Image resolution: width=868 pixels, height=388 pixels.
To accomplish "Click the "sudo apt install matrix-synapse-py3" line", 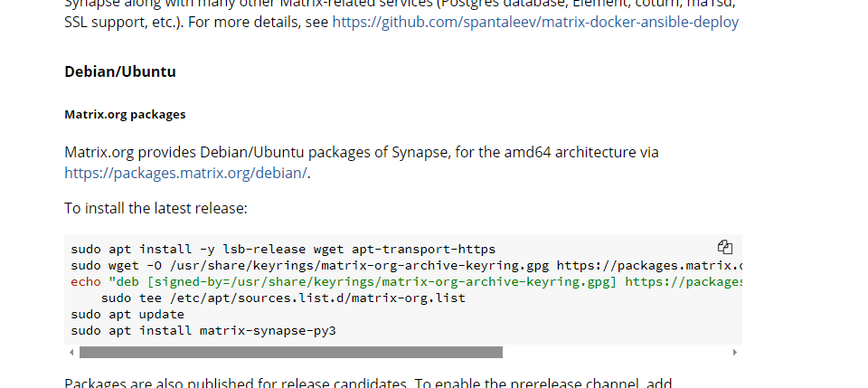I will tap(203, 331).
